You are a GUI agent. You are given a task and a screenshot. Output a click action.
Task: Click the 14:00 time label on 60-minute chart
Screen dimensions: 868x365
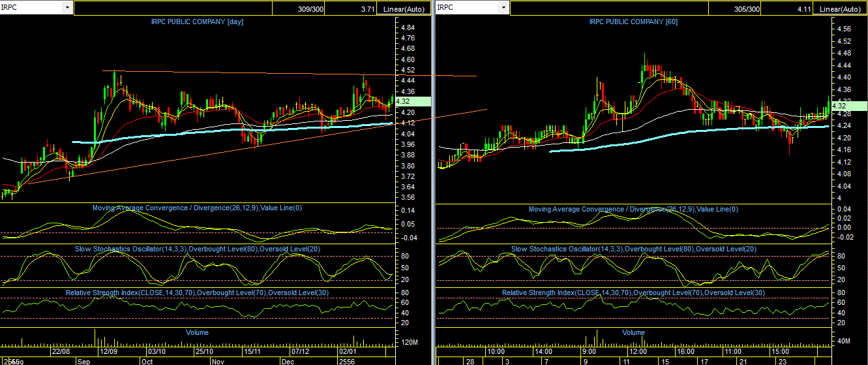coord(545,351)
